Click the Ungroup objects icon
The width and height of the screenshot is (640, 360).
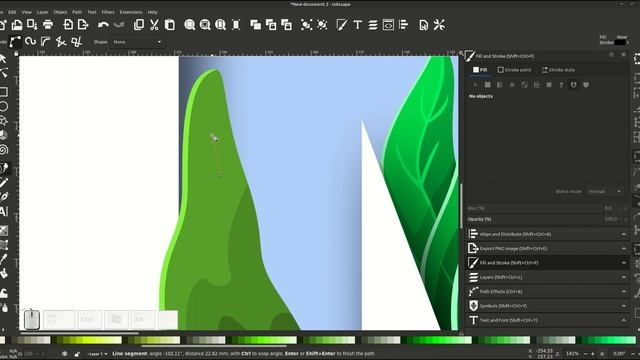click(322, 24)
